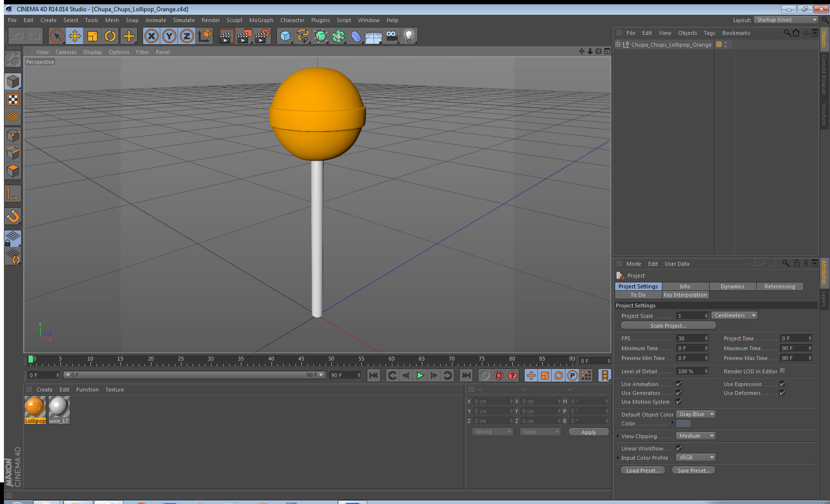Switch to Polygons mode

pos(13,170)
